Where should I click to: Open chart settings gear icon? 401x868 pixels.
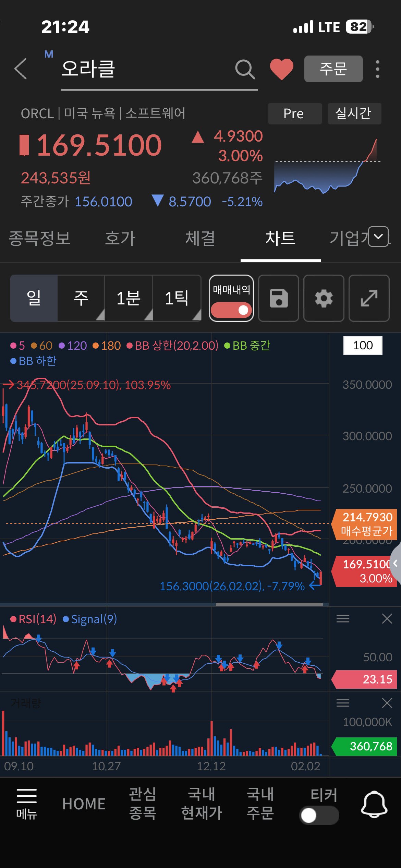click(324, 298)
